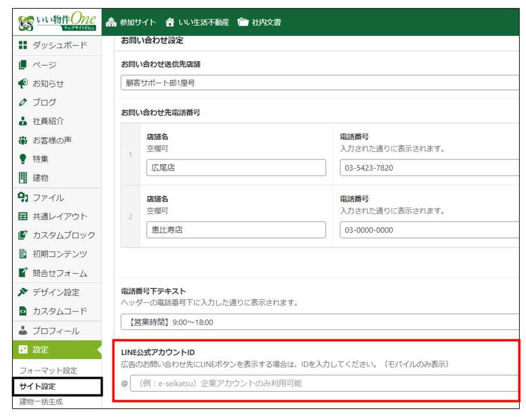Screen dimensions: 526x420
Task: Click the 広尾店 store name field
Action: (x=237, y=168)
